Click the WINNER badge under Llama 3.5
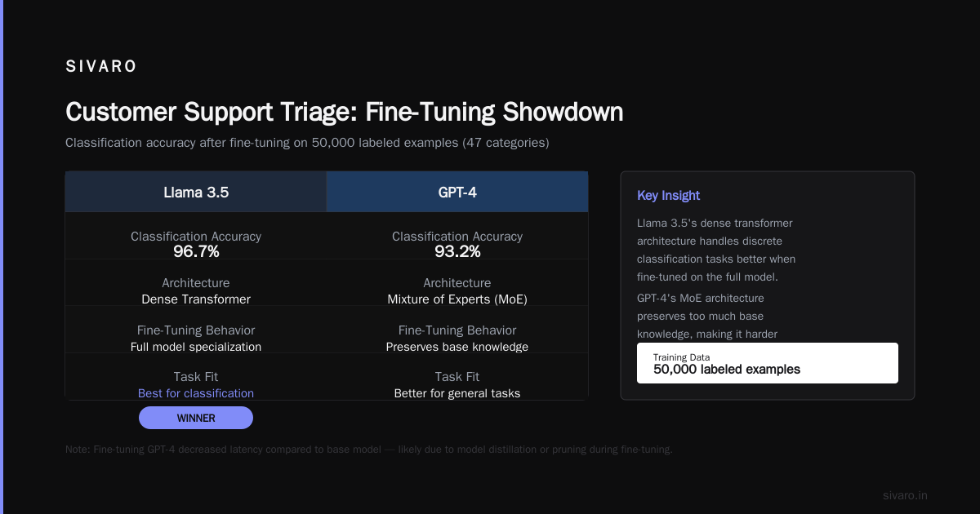 [x=196, y=418]
